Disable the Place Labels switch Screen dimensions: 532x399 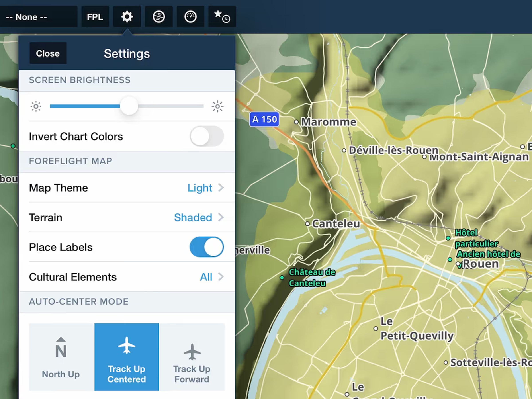click(207, 247)
